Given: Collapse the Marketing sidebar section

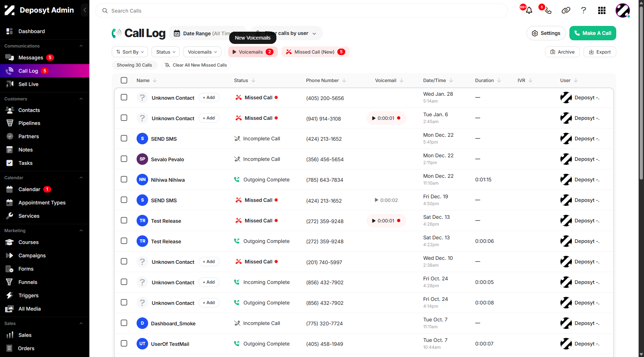Looking at the screenshot, I should point(81,231).
